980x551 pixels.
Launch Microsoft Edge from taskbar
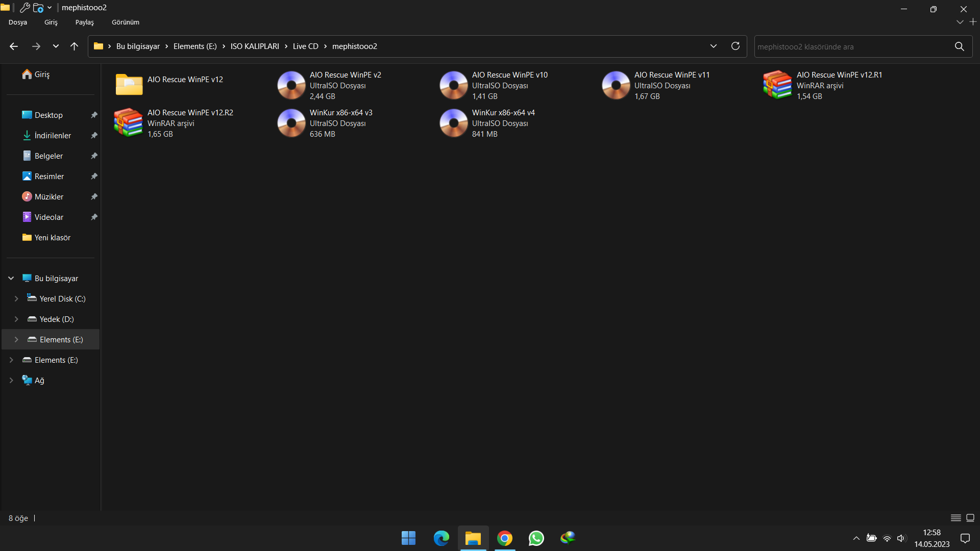pos(441,538)
